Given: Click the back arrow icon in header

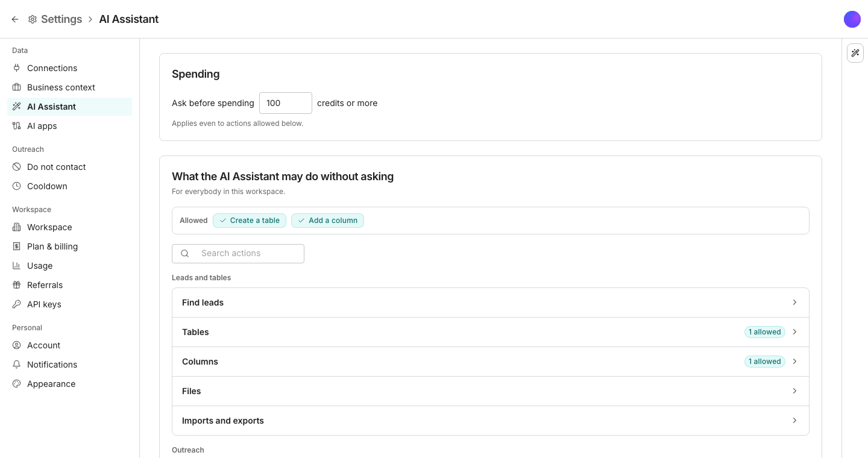Looking at the screenshot, I should coord(15,19).
